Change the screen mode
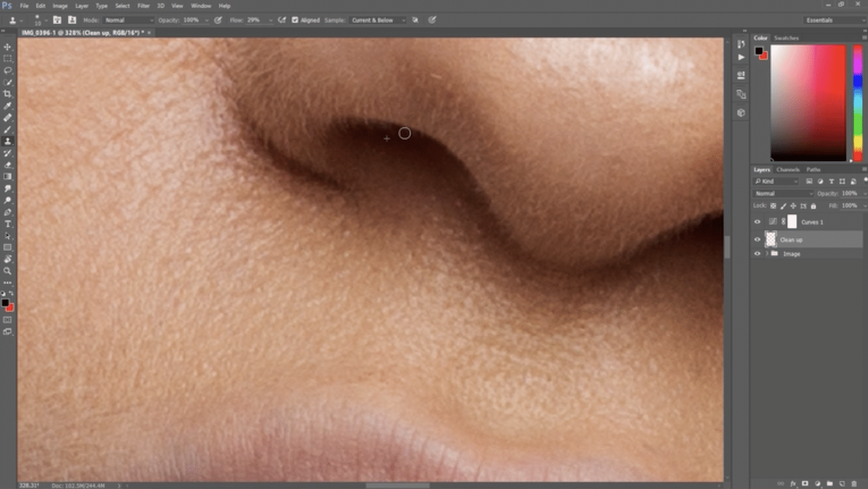 (8, 332)
